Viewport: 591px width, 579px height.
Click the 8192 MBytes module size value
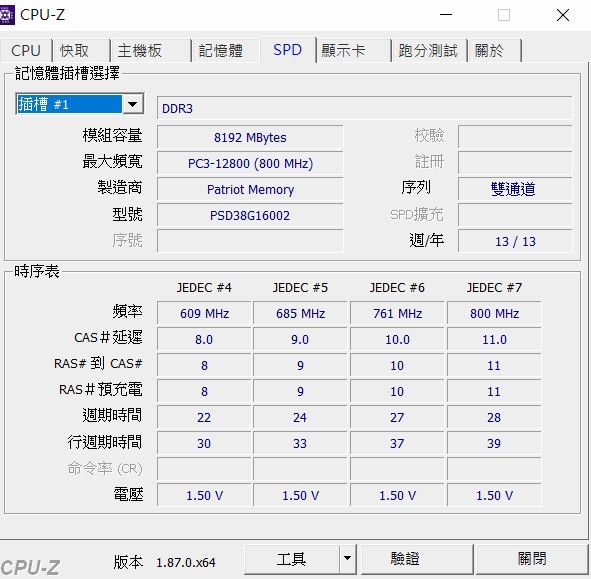pyautogui.click(x=250, y=138)
